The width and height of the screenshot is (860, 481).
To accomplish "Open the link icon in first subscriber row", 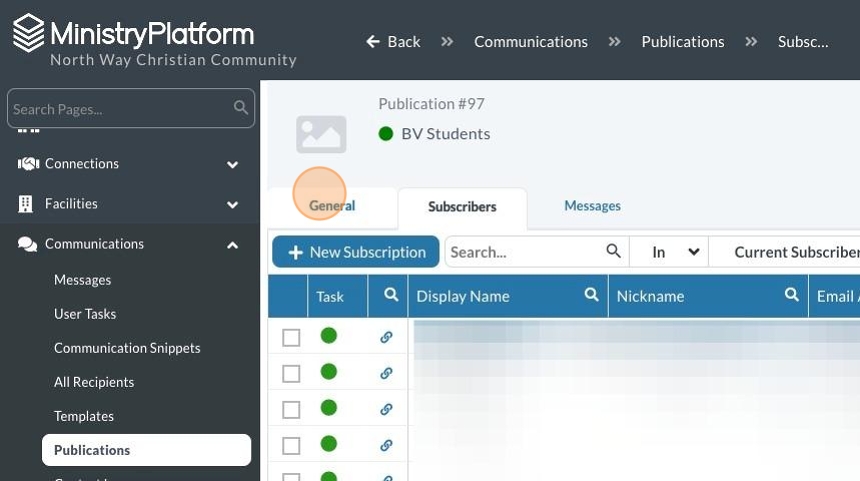I will pos(386,337).
